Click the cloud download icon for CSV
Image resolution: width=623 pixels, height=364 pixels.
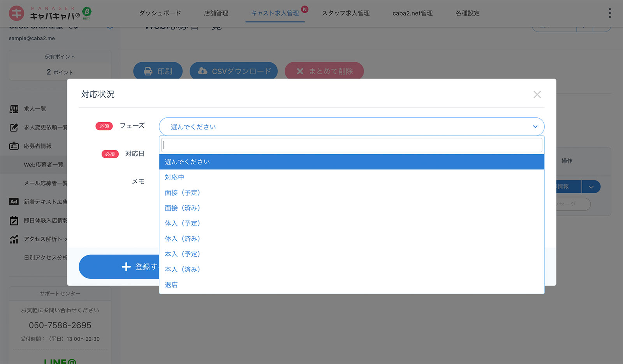pos(202,71)
